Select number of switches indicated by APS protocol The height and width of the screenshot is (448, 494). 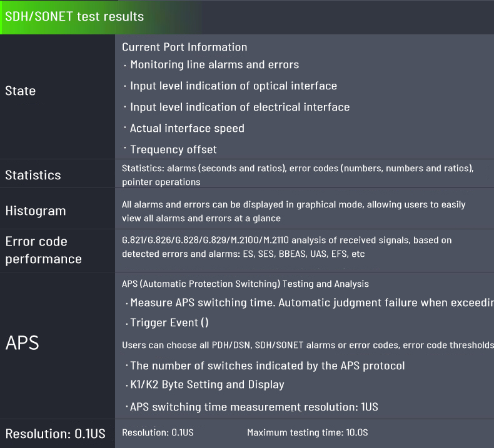tap(267, 366)
